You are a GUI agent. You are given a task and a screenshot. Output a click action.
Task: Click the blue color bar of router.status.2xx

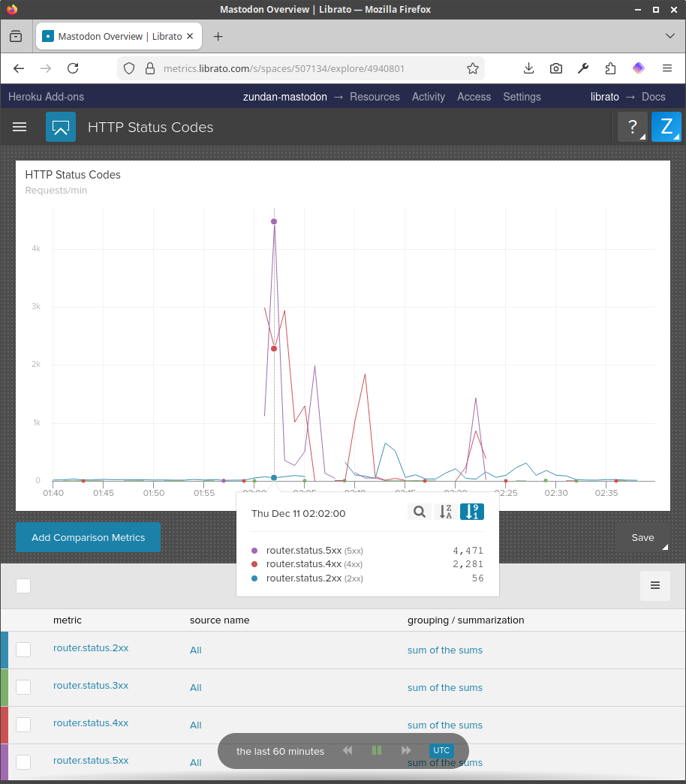coord(5,650)
